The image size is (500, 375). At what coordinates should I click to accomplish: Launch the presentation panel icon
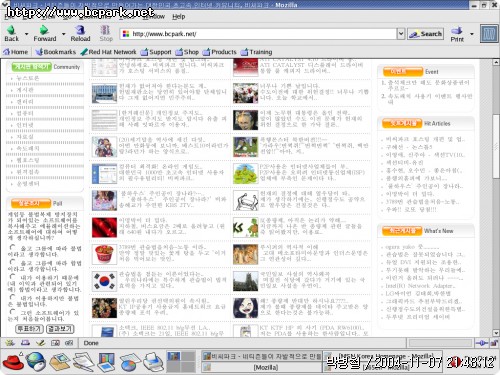(107, 362)
